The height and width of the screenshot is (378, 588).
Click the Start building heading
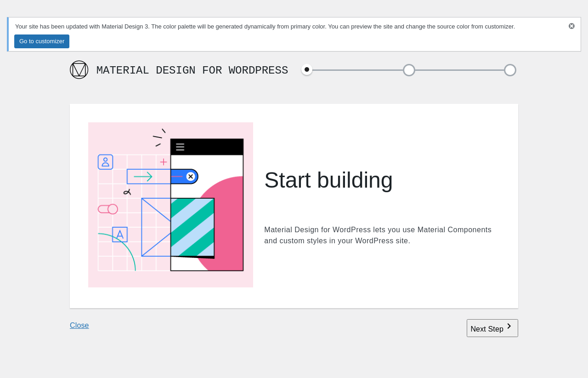328,180
